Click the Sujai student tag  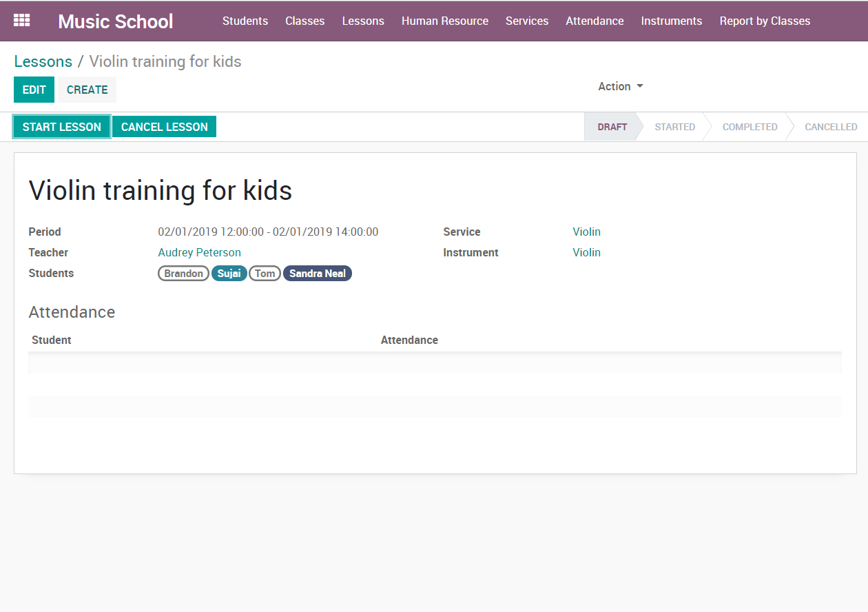tap(229, 274)
